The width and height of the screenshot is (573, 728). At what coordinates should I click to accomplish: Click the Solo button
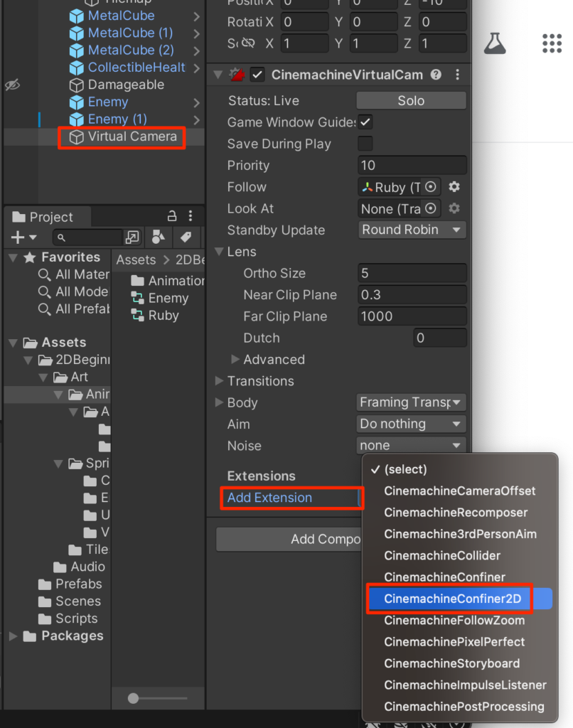[411, 101]
